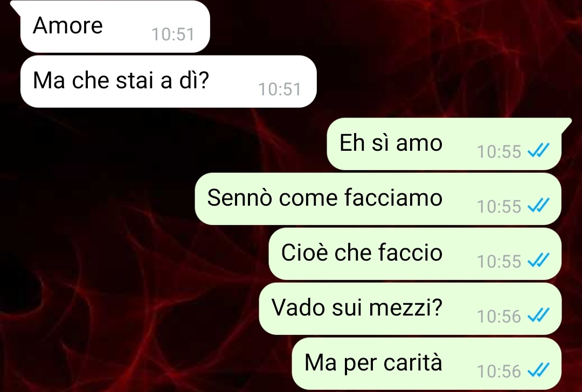The height and width of the screenshot is (392, 582).
Task: Select the 'Ma che stai a dì?' message
Action: tap(169, 82)
